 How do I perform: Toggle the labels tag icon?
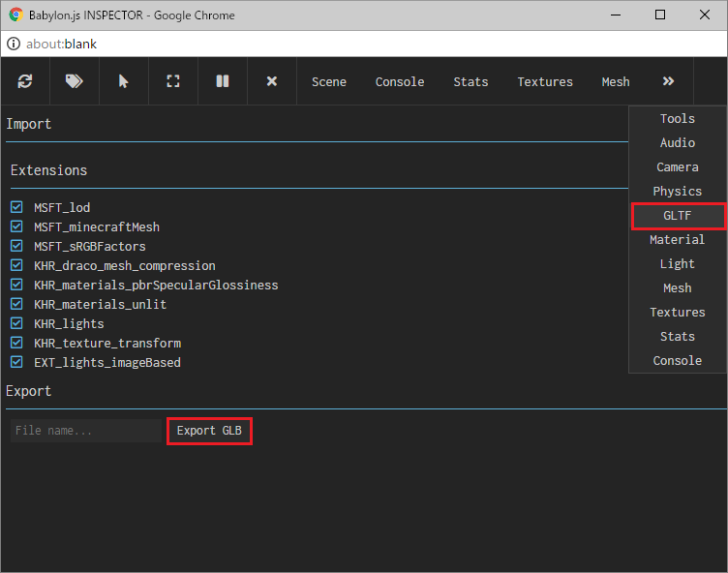[x=75, y=81]
